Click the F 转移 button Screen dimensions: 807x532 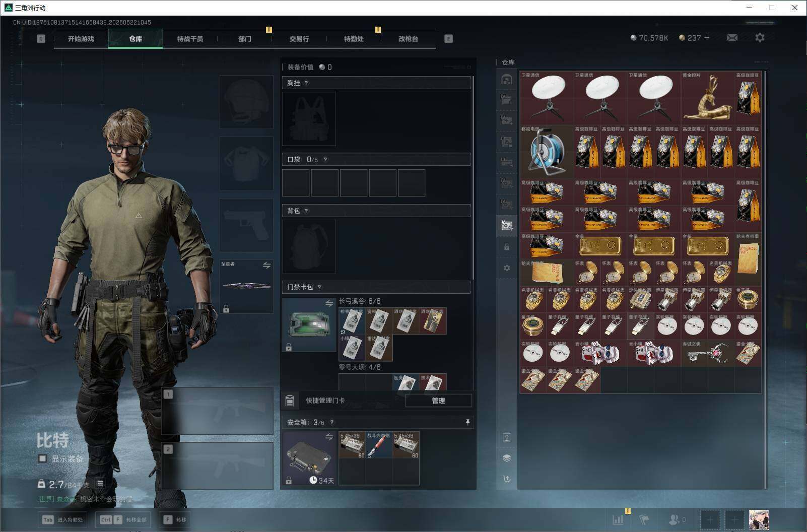point(175,519)
